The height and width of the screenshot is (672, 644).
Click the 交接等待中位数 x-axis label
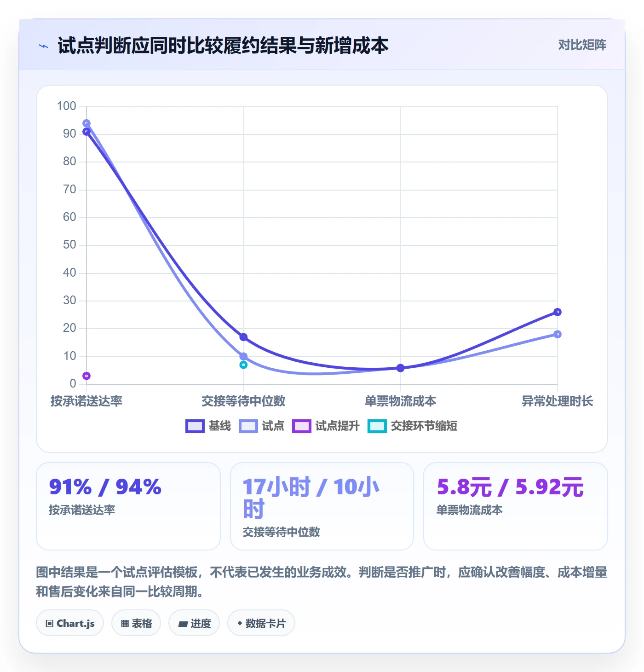click(x=243, y=401)
